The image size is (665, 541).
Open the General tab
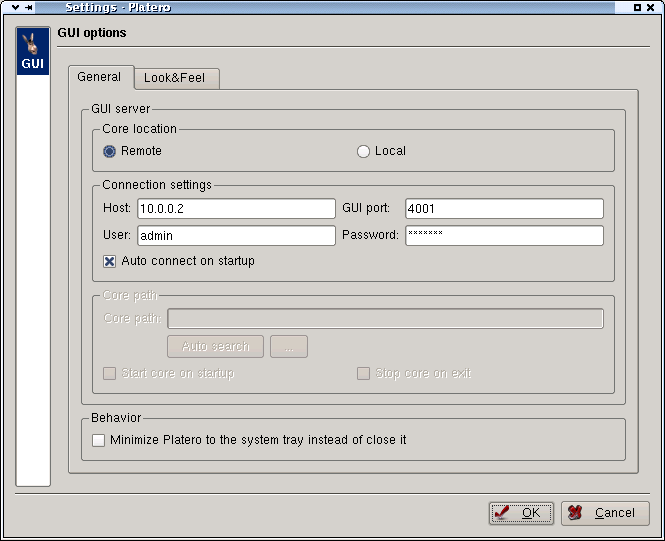tap(99, 77)
